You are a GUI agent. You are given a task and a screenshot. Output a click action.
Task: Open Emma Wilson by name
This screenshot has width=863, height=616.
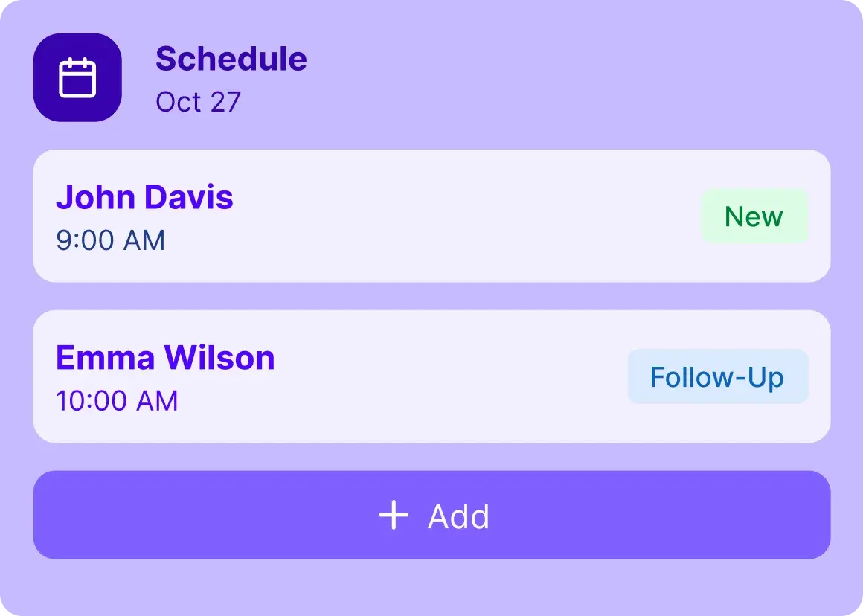(165, 358)
